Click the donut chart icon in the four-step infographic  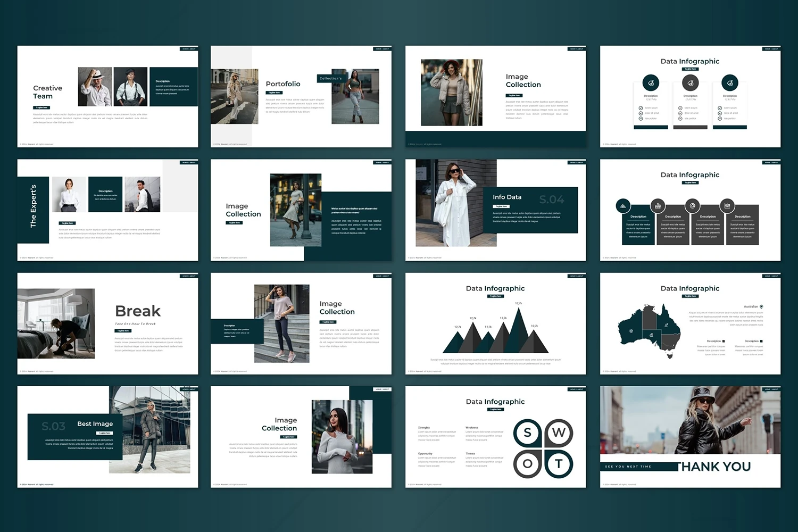click(692, 206)
